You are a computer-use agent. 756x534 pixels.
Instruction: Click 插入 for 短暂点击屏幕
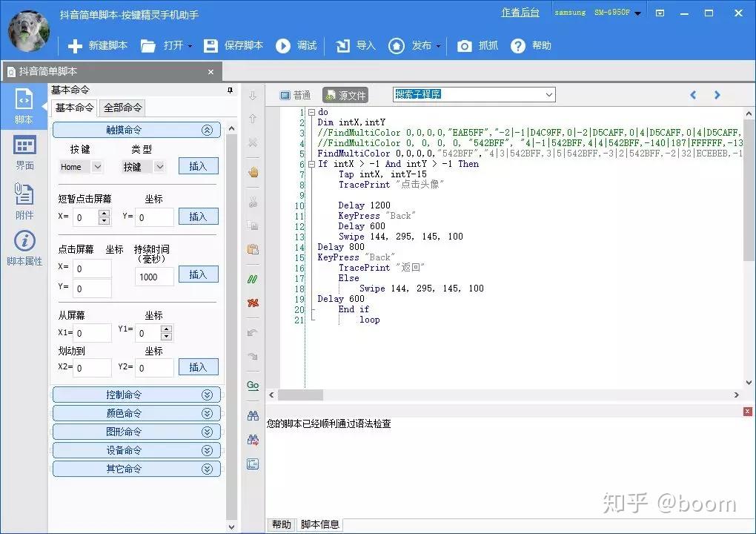tap(198, 216)
